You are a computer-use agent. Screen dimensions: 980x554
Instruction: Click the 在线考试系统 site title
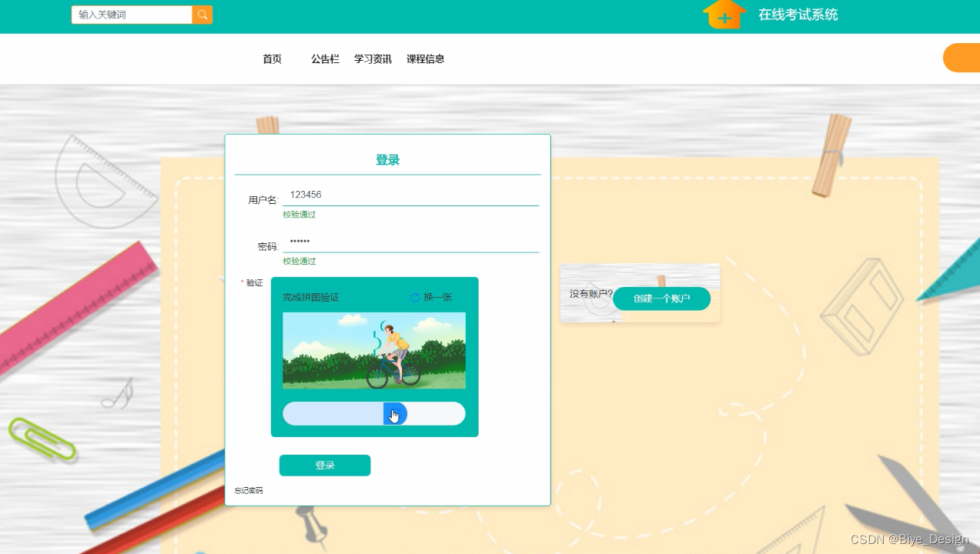[798, 15]
